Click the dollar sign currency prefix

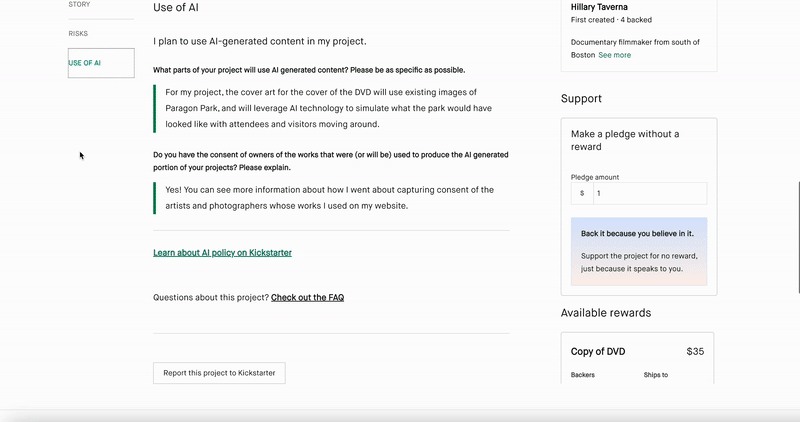[x=582, y=193]
